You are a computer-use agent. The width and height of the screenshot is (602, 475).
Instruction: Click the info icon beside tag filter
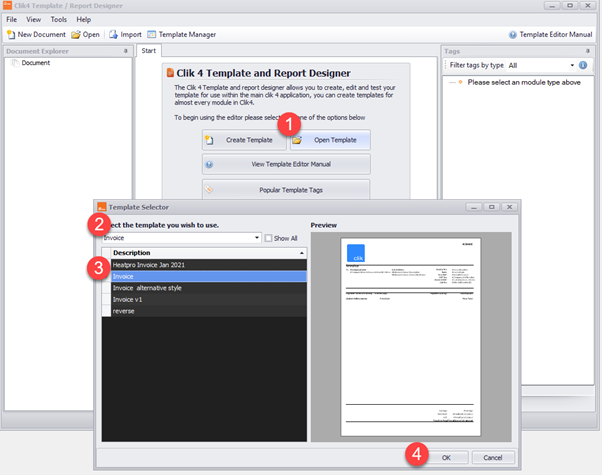tap(582, 65)
